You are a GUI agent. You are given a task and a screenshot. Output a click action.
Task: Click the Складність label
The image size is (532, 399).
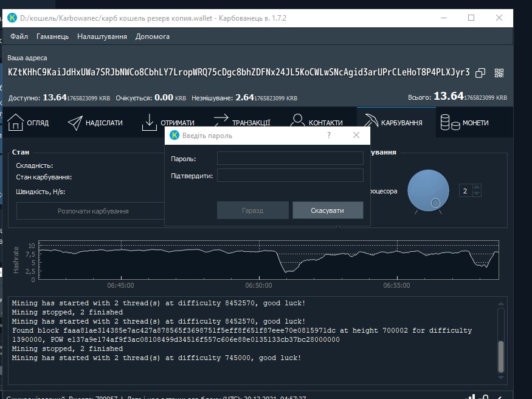[x=35, y=165]
